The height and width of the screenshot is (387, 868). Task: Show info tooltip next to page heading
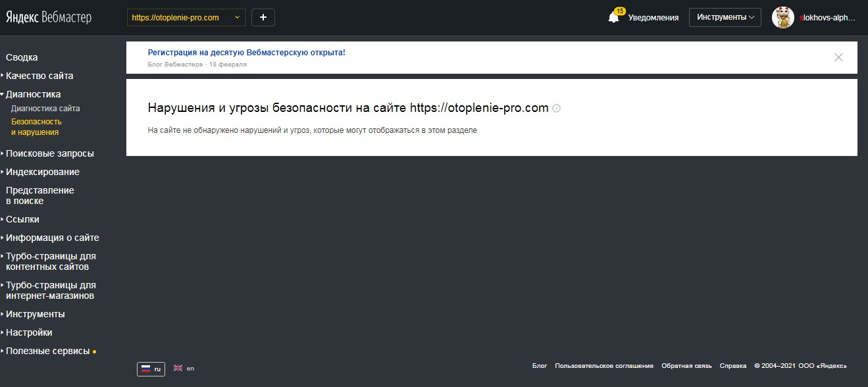(x=556, y=109)
